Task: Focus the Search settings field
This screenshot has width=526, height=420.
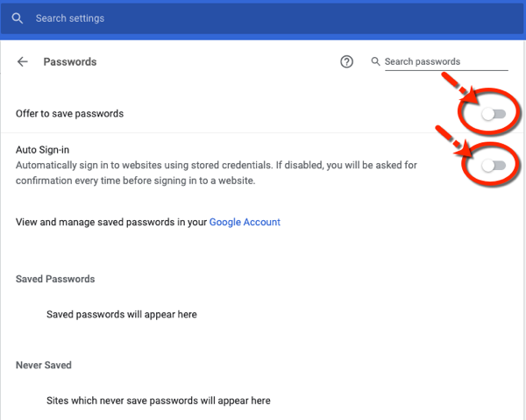Action: tap(175, 18)
